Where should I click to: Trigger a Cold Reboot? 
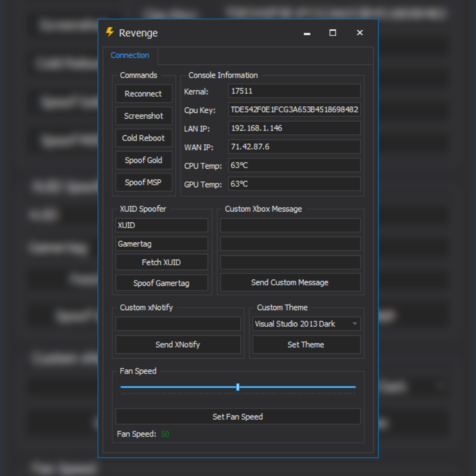(144, 138)
